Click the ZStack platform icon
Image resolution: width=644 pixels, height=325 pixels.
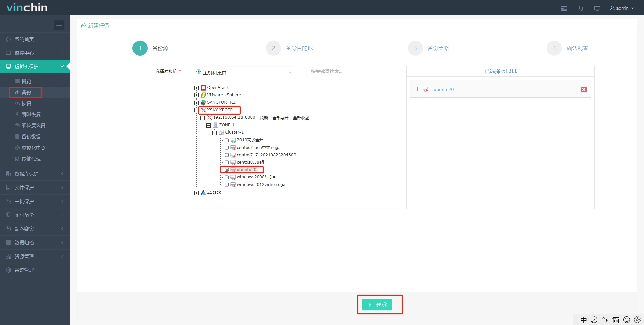[x=203, y=192]
